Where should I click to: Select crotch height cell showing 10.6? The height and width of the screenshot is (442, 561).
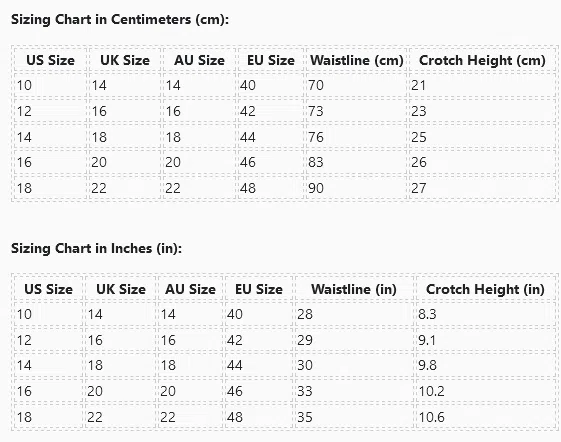click(485, 417)
